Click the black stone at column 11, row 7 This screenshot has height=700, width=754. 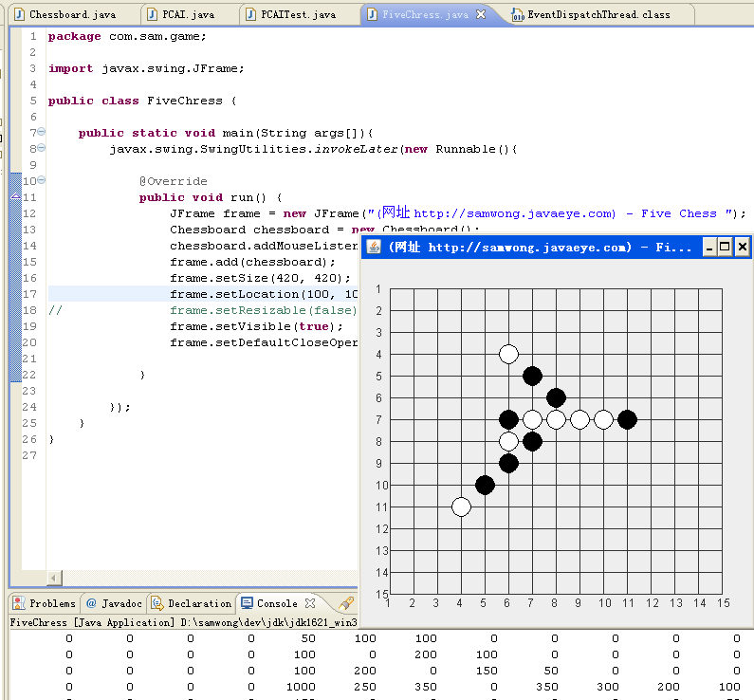[x=627, y=419]
